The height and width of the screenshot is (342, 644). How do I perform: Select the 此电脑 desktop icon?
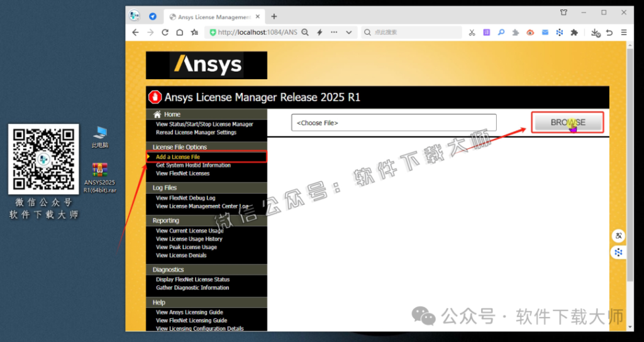[100, 137]
